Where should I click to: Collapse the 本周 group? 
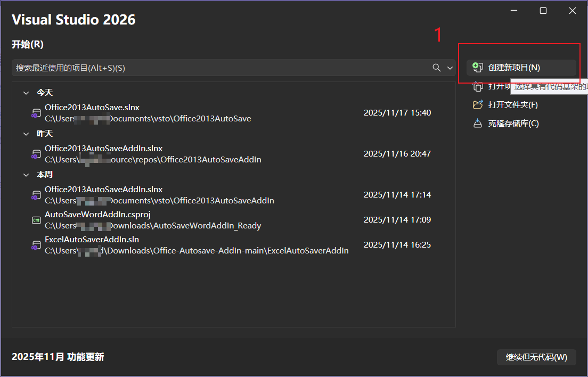(26, 175)
